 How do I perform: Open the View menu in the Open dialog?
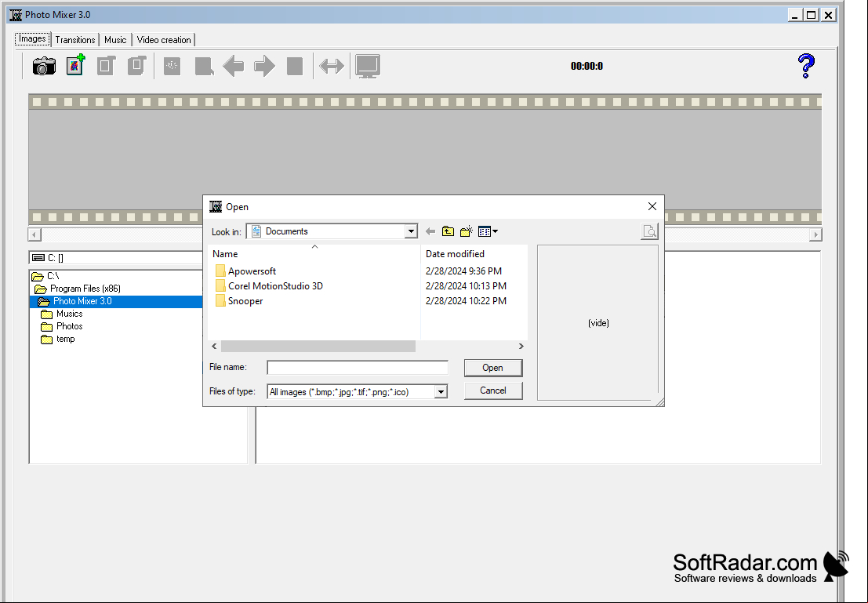coord(488,231)
